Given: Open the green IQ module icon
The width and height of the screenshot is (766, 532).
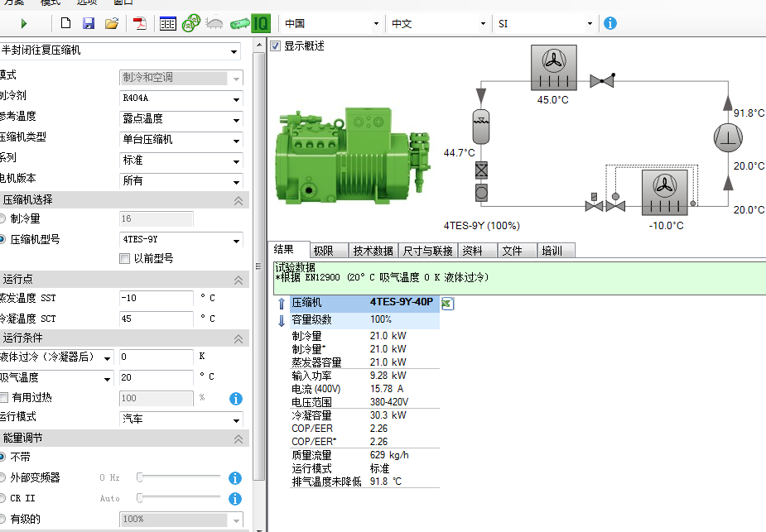Looking at the screenshot, I should [x=261, y=23].
